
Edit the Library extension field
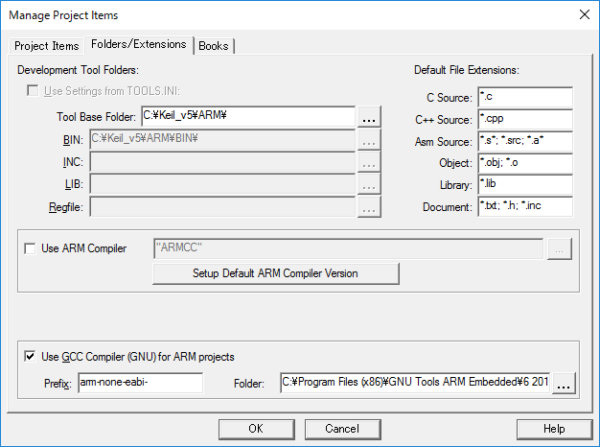(525, 184)
